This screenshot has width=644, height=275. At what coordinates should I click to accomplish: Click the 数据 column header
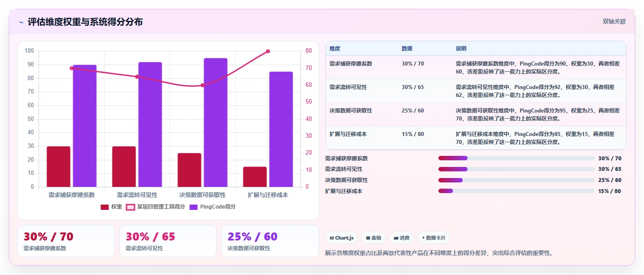pyautogui.click(x=407, y=49)
